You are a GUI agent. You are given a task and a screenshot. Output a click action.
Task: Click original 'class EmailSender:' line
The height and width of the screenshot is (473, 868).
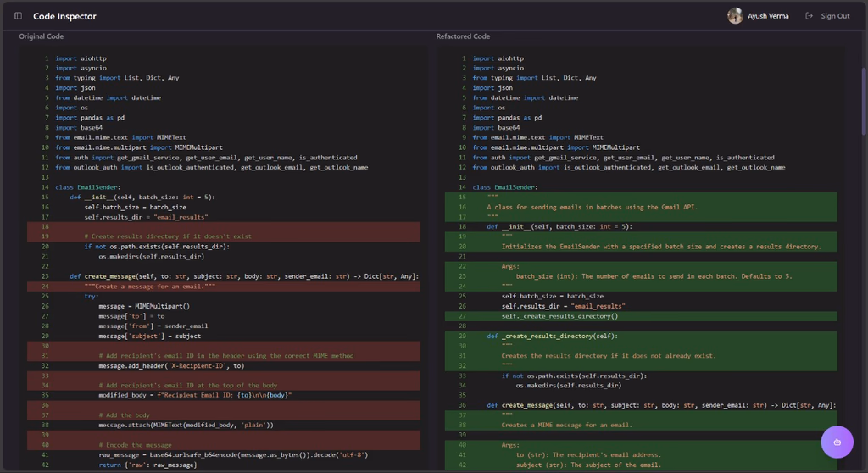(87, 187)
